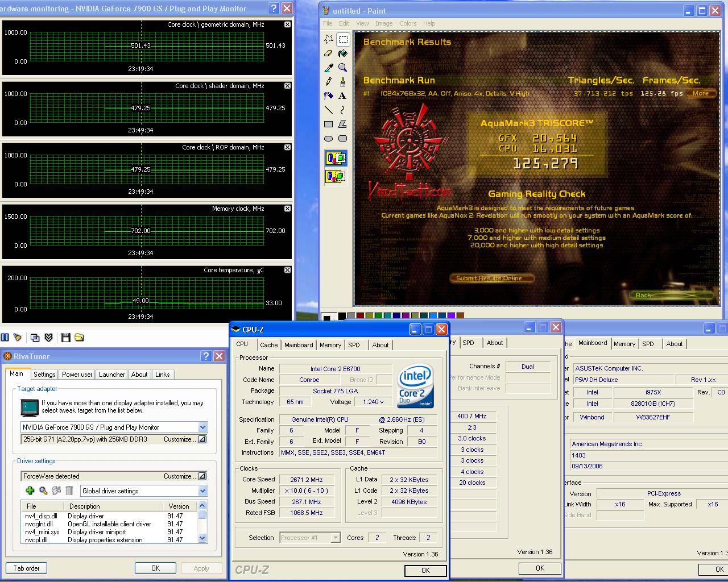Click the overlapping windows icon in monitoring toolbar
Viewport: 728px width, 582px height.
tap(35, 338)
